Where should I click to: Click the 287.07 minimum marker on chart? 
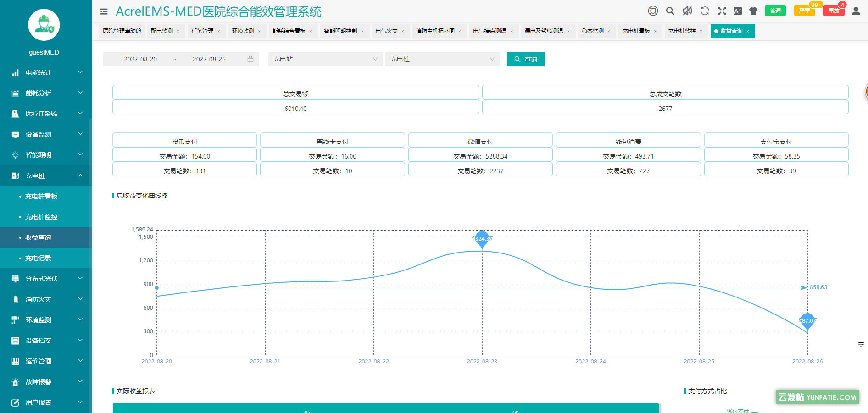pos(807,321)
